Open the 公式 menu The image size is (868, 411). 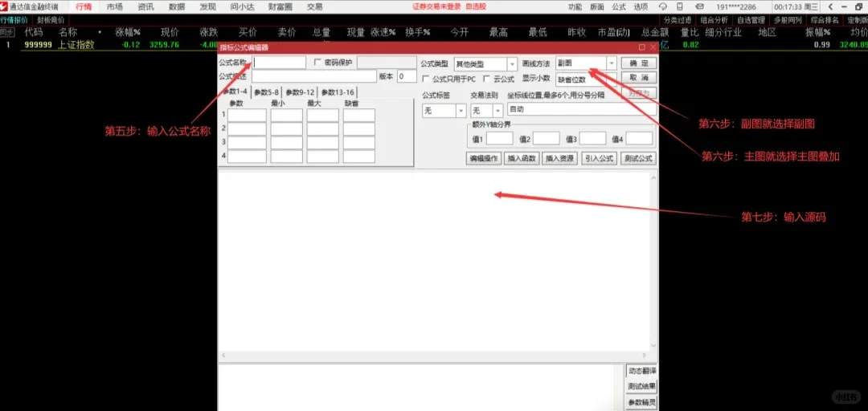point(619,6)
